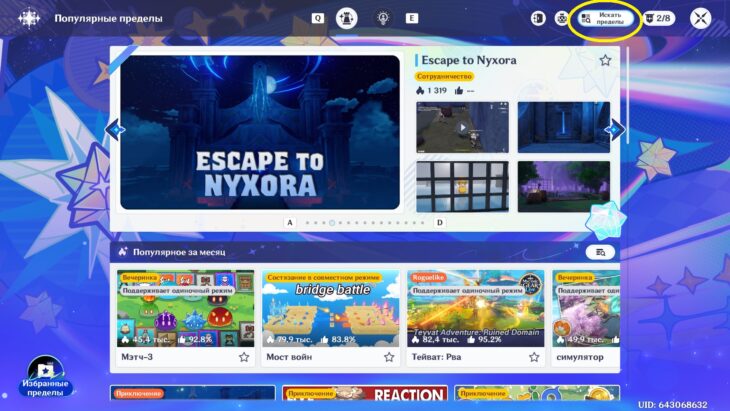
Task: Click the Escape to Nyxora main banner
Action: tap(260, 133)
